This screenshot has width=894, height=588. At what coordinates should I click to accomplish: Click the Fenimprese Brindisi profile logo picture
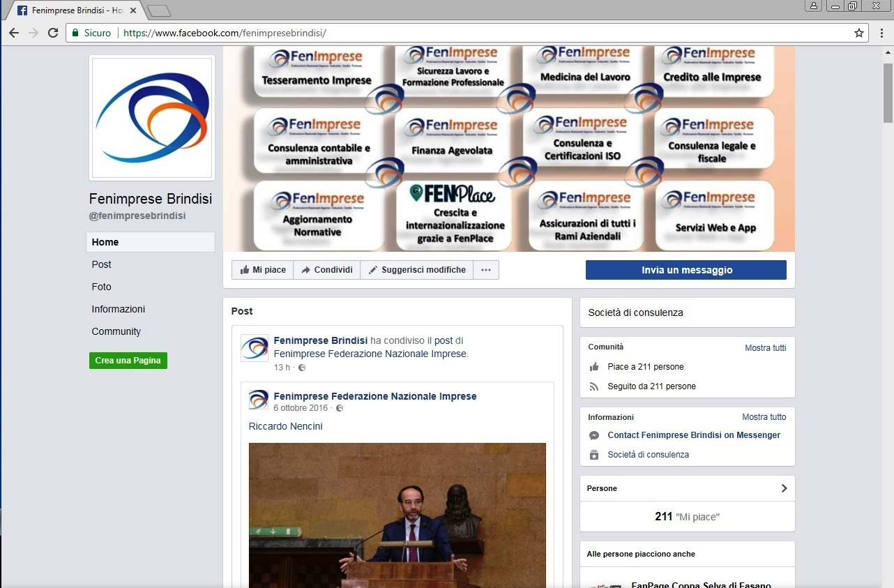pos(152,118)
